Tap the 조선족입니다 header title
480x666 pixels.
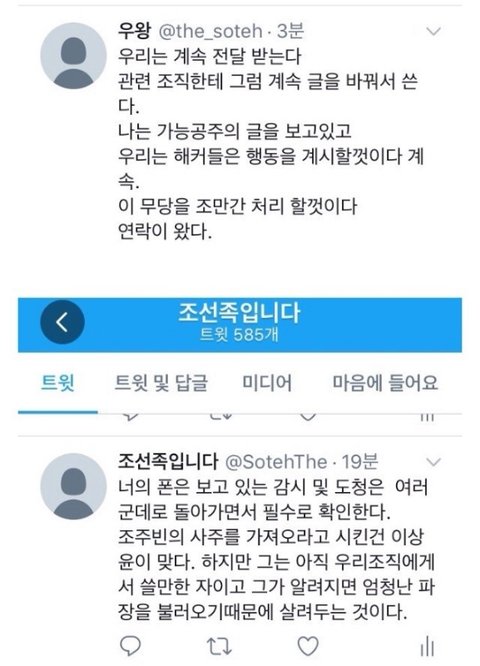[x=239, y=313]
